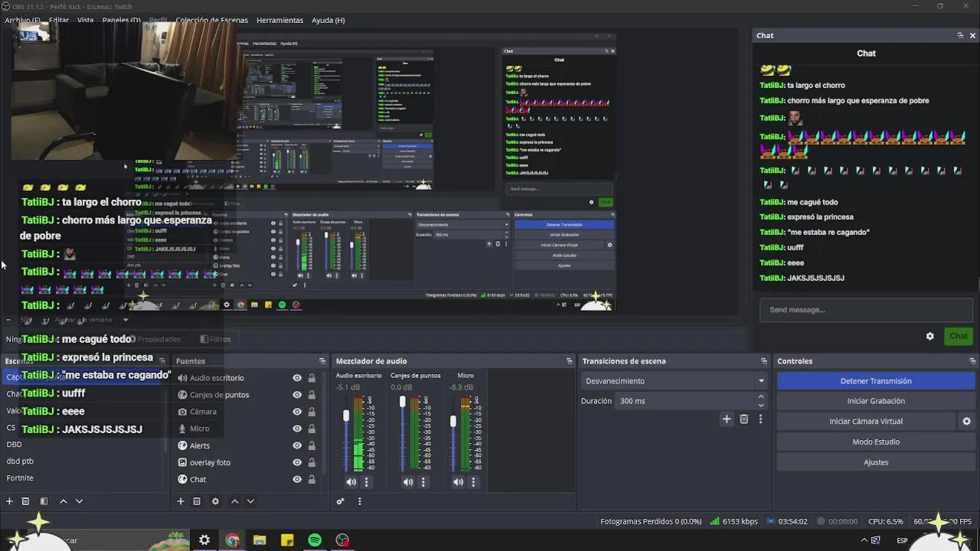
Task: Open scene filters icon in Escenas toolbar
Action: pos(44,501)
